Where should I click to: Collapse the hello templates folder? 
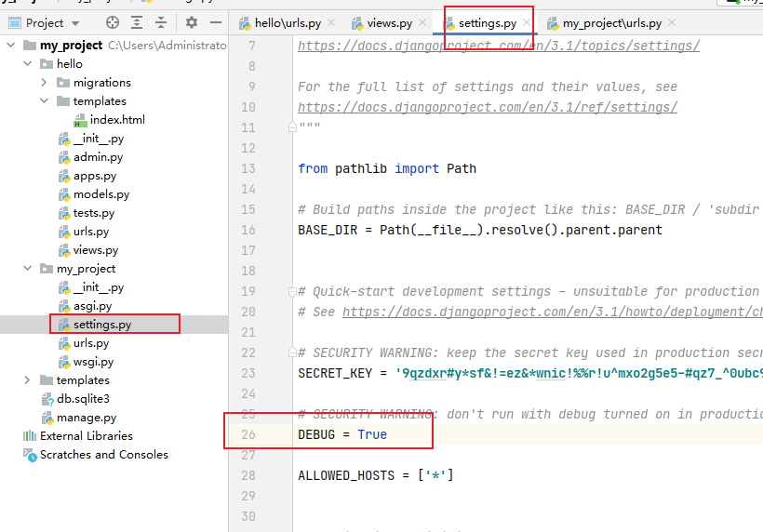45,101
